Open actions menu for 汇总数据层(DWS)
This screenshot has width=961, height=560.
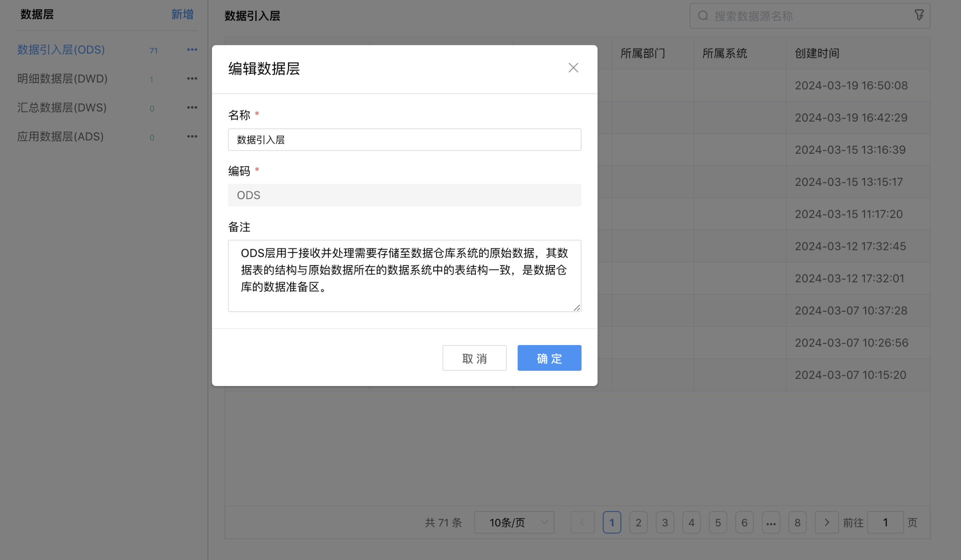coord(192,107)
